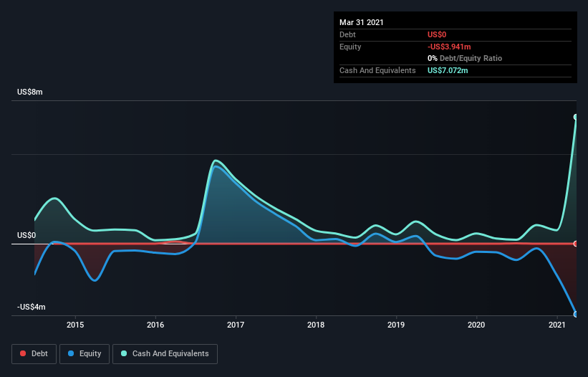Viewport: 588px width, 377px height.
Task: Select the 2015 x-axis label
Action: point(75,325)
